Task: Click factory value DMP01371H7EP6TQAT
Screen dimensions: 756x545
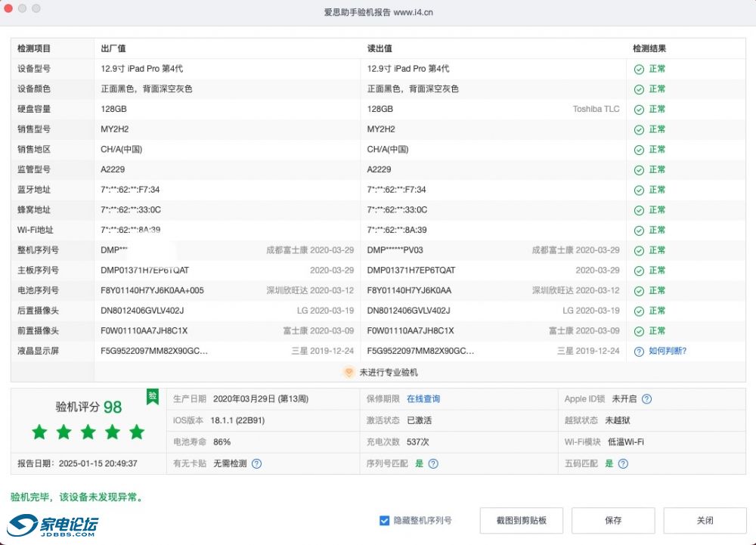Action: tap(144, 271)
